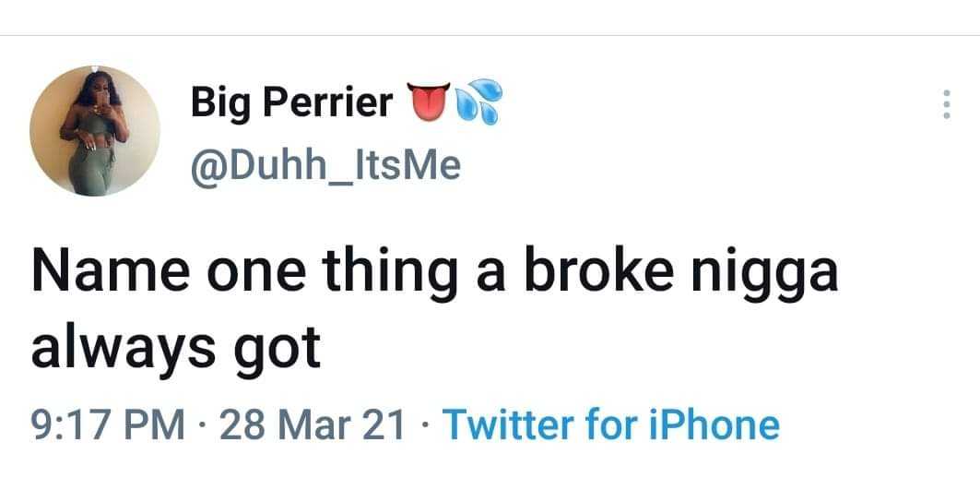
Task: Visit the @Duhh_ItsMe handle
Action: pyautogui.click(x=325, y=166)
